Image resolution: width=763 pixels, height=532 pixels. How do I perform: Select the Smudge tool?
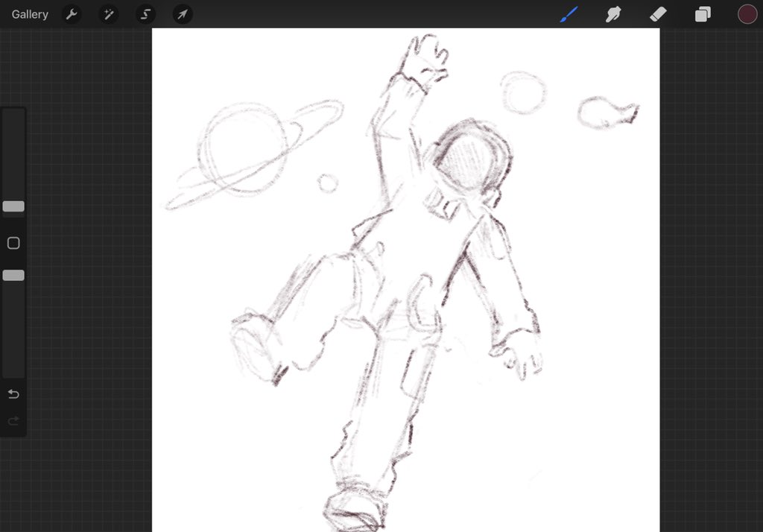[613, 14]
